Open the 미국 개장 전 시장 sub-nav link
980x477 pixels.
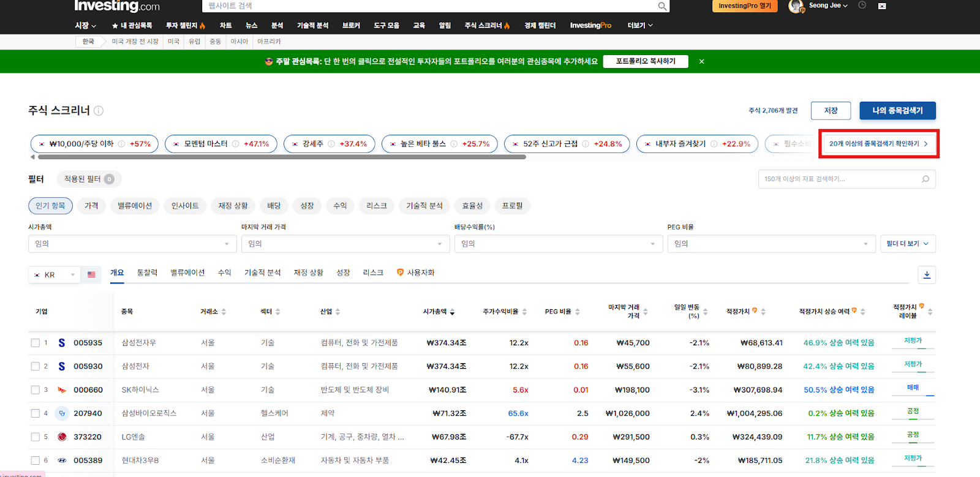tap(135, 42)
